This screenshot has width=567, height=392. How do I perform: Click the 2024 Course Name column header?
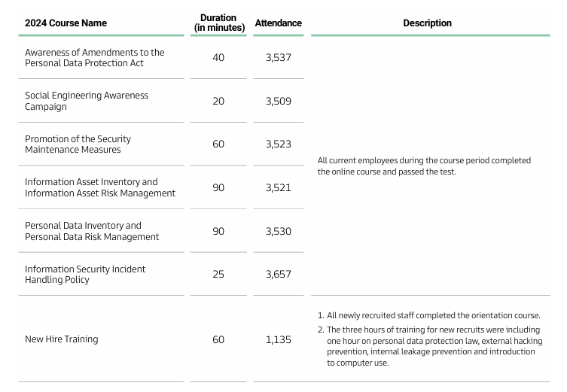point(66,23)
